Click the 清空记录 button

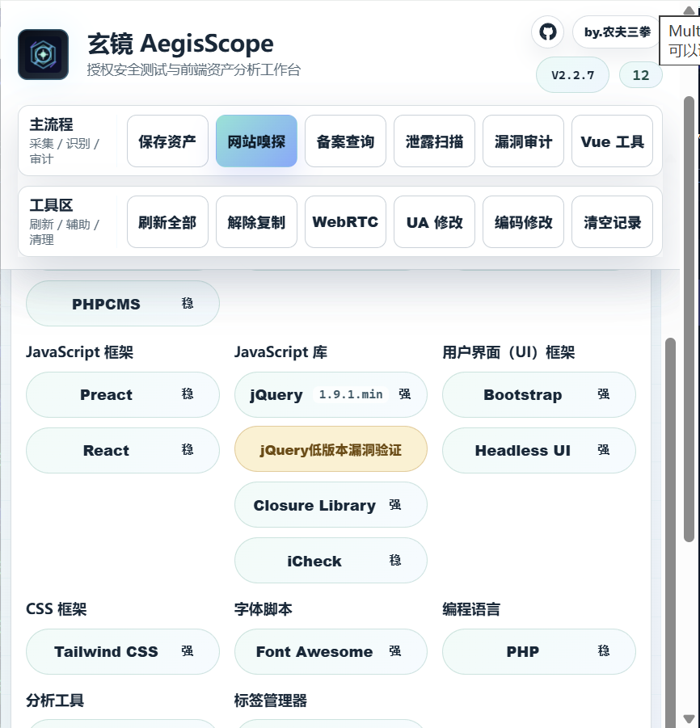(612, 222)
